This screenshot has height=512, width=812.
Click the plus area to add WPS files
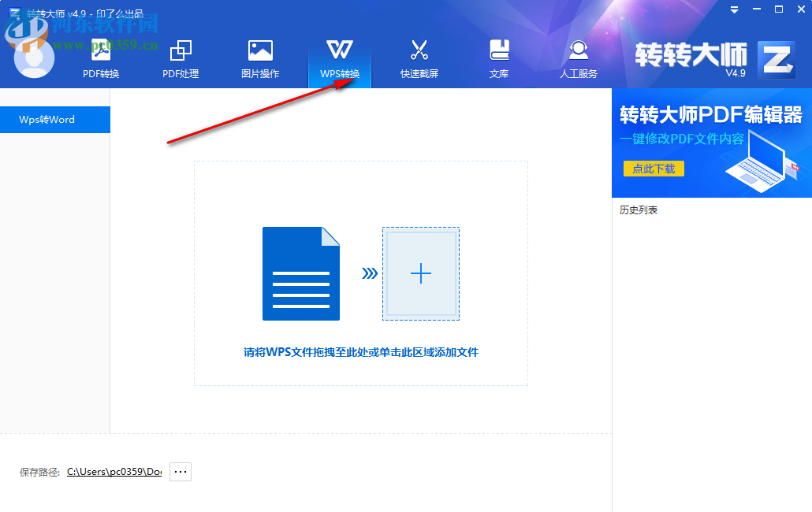coord(420,273)
